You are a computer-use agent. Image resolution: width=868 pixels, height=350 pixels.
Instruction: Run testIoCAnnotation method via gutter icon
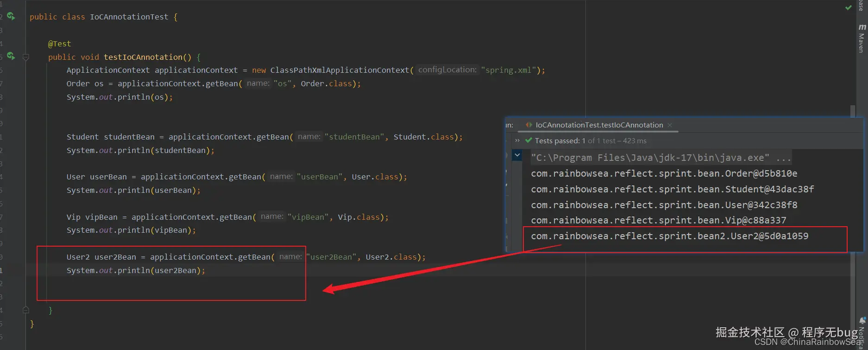pyautogui.click(x=11, y=57)
